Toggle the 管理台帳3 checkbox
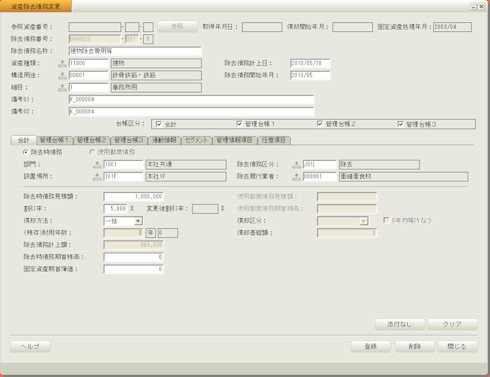The image size is (490, 377). (x=400, y=124)
